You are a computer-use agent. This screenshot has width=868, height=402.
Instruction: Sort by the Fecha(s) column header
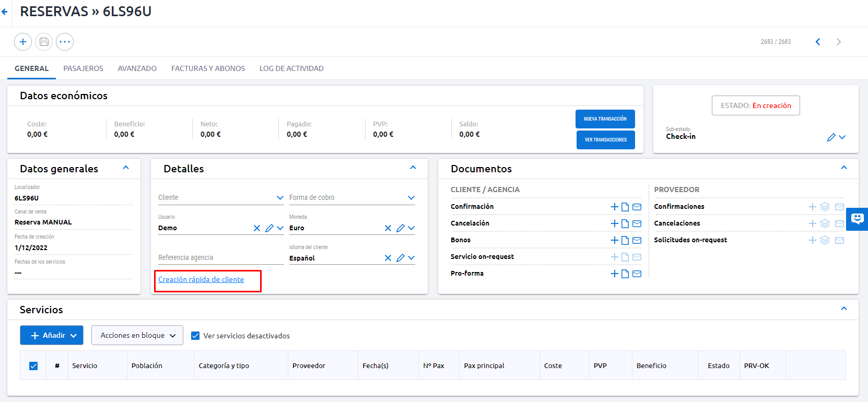(376, 366)
